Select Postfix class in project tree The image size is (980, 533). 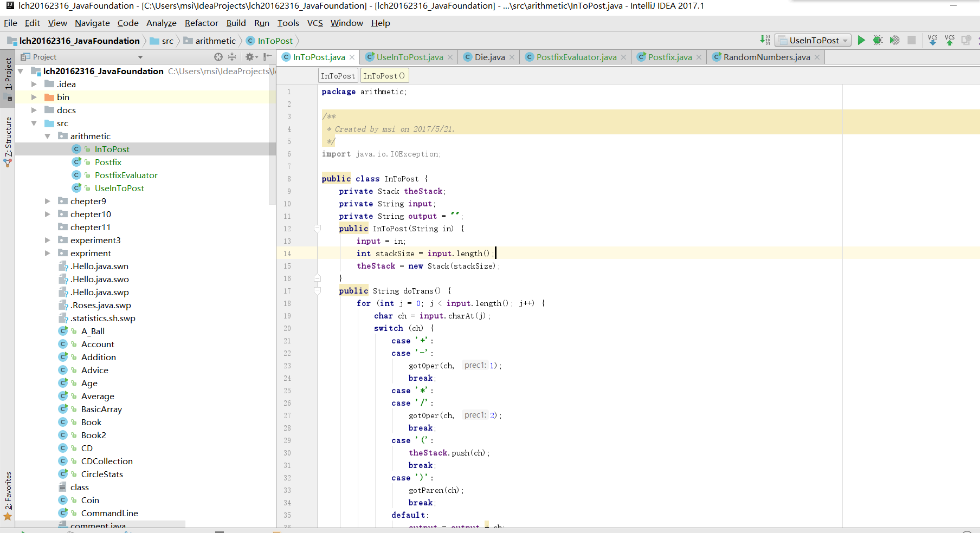click(x=108, y=162)
